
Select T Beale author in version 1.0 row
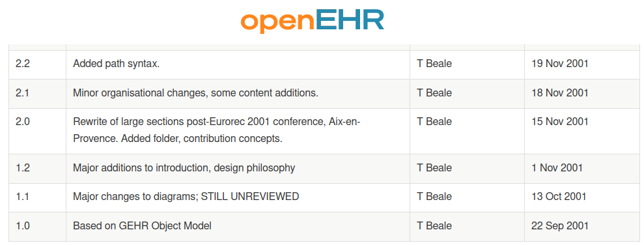[x=434, y=226]
